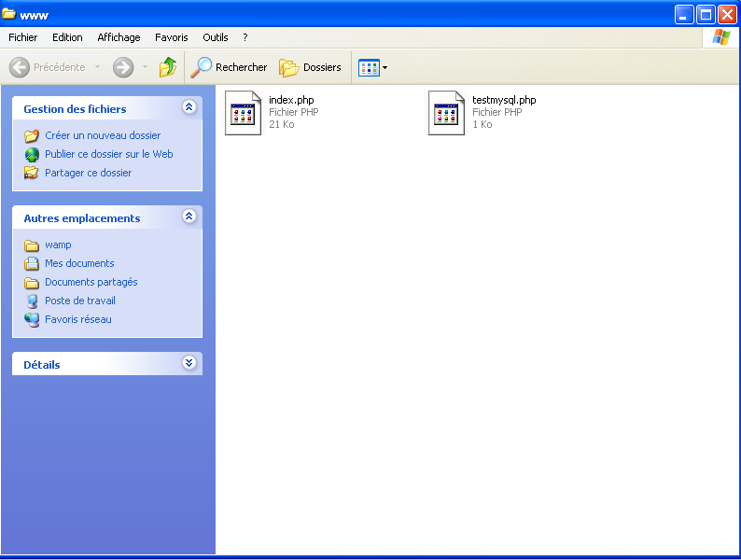This screenshot has width=741, height=560.
Task: Open Favoris réseau link
Action: (x=78, y=319)
